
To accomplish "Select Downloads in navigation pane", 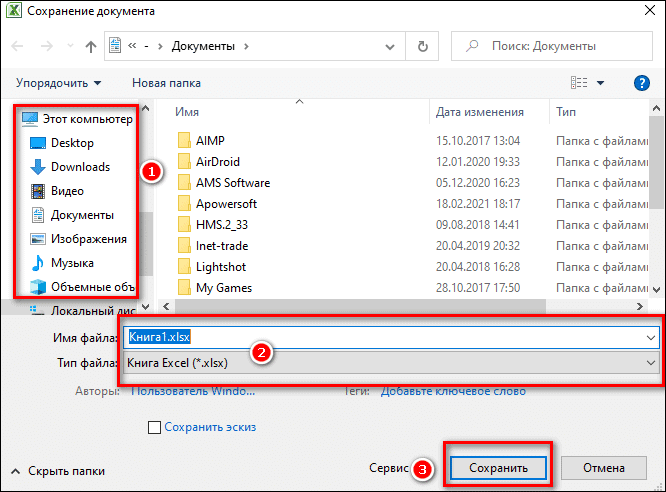I will click(70, 167).
